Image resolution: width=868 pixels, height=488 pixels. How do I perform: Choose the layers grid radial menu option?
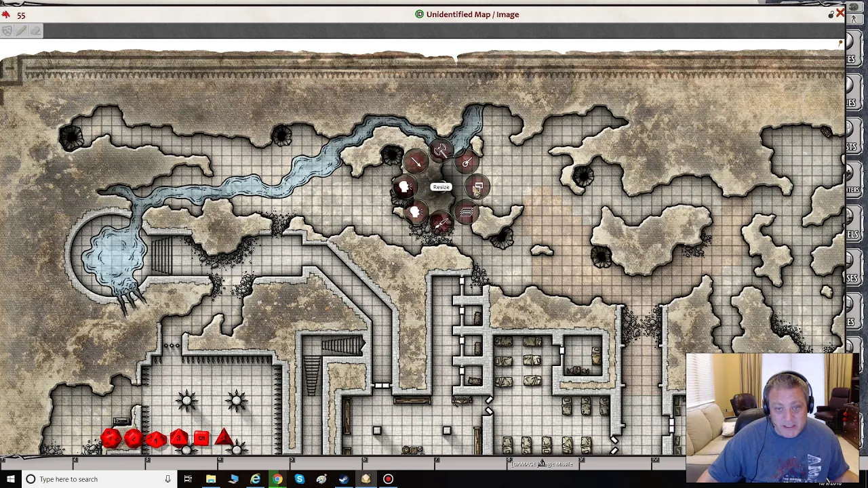point(467,212)
